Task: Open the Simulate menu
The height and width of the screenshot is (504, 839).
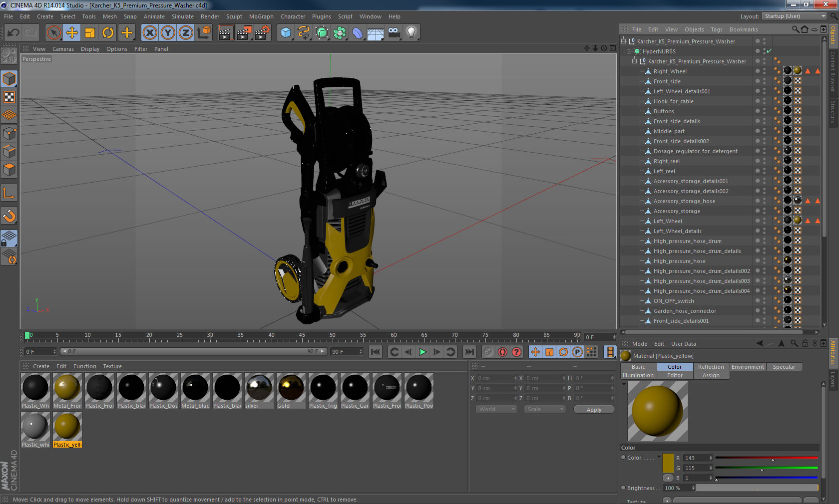Action: 183,16
